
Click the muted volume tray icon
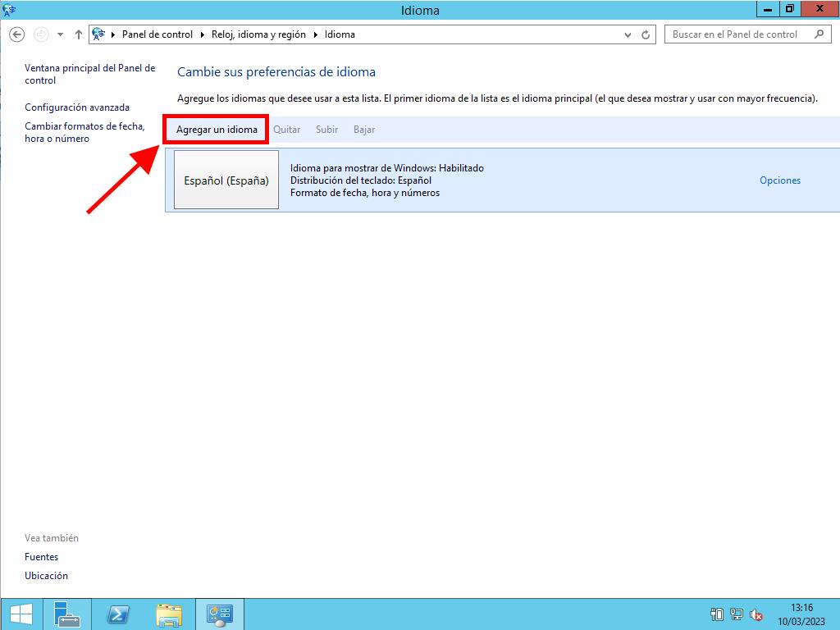tap(756, 614)
